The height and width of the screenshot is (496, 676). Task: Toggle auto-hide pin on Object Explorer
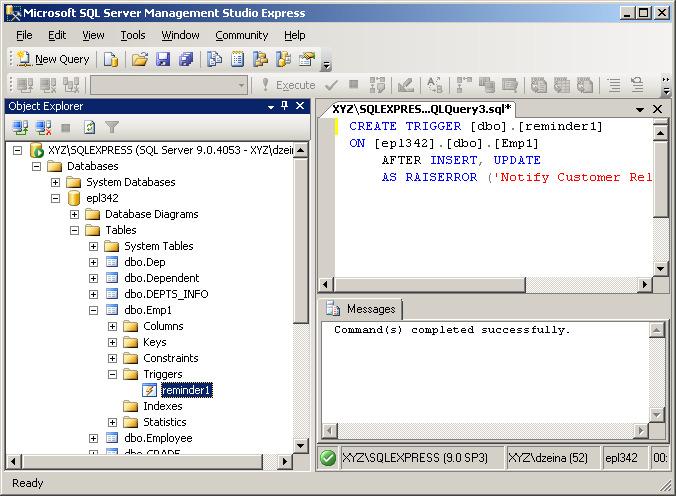coord(285,106)
